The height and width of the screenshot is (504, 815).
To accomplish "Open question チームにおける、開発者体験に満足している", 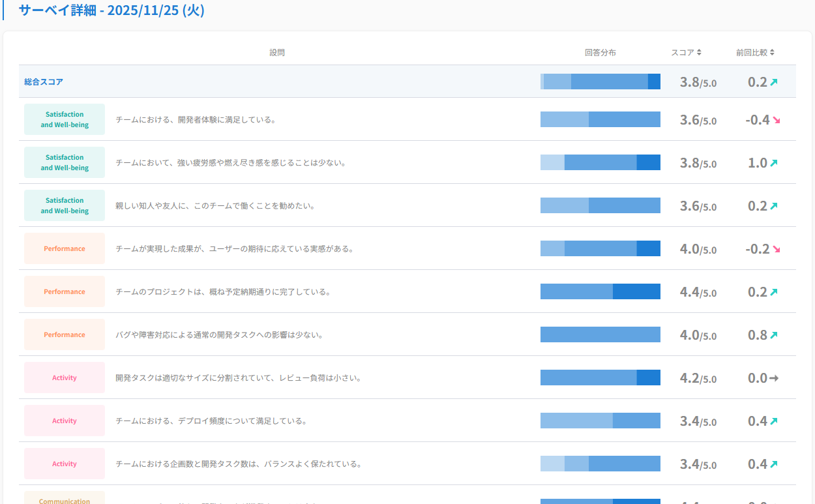I will [196, 120].
